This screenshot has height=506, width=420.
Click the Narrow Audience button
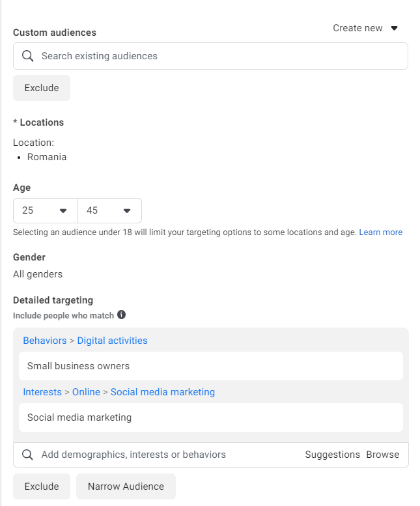click(126, 486)
